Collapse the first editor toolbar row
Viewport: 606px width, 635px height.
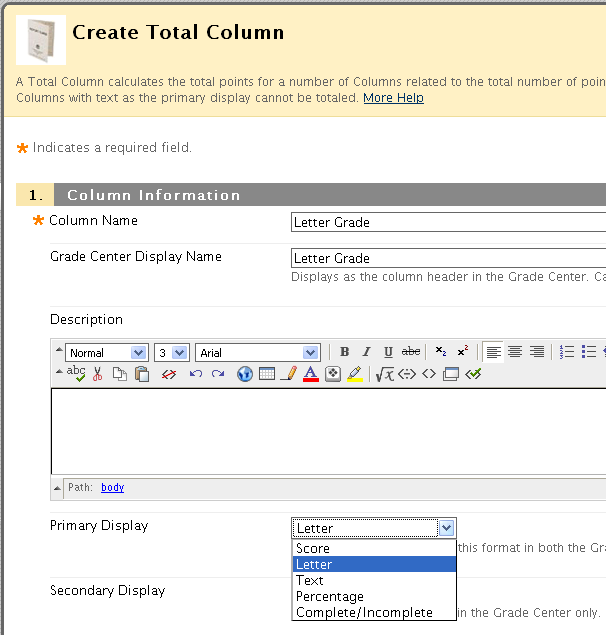click(x=59, y=349)
